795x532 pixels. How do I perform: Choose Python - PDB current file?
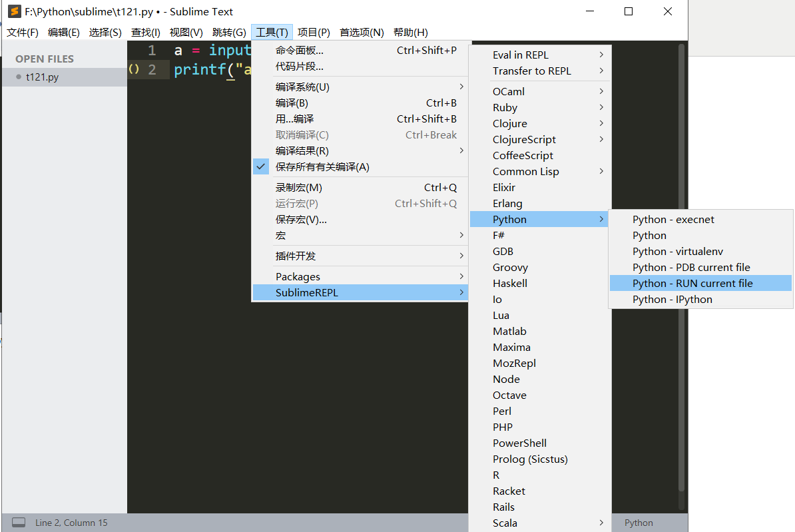700,267
